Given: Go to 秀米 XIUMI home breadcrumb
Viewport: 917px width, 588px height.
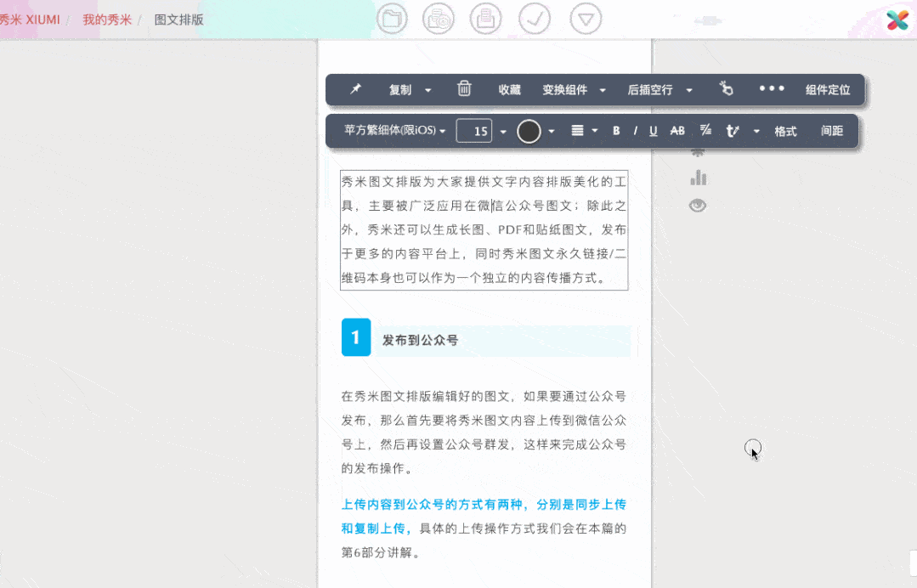Looking at the screenshot, I should tap(29, 20).
